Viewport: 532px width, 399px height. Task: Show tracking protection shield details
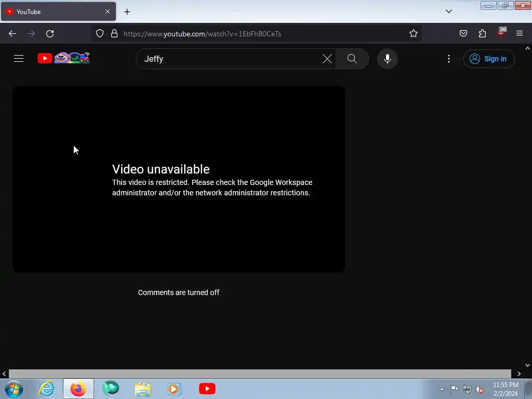(x=99, y=34)
